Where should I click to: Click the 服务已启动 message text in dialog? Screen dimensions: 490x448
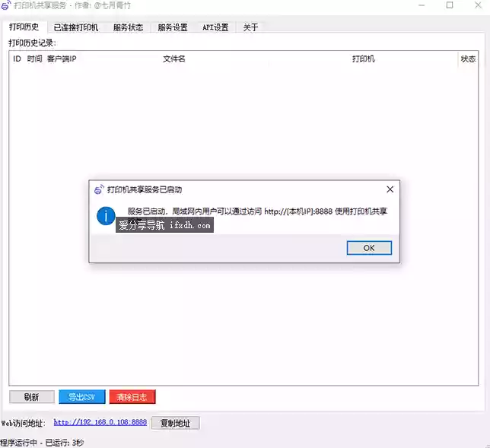(257, 211)
